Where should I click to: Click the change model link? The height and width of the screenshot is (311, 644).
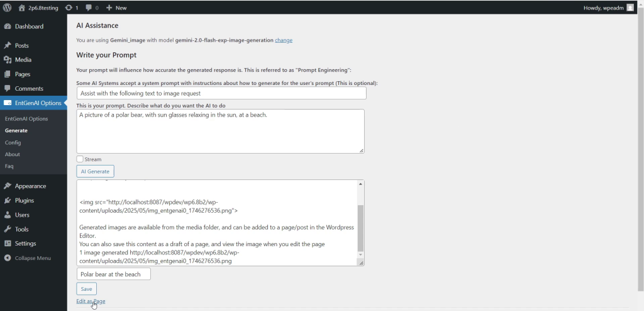coord(284,40)
